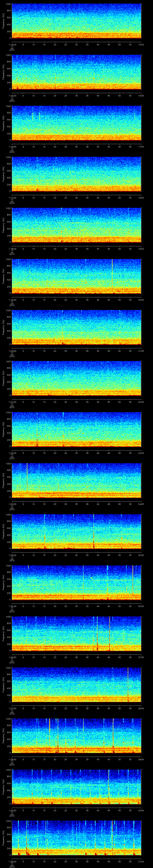
Task: Select the '30:00' end time label
Action: pyautogui.click(x=141, y=810)
